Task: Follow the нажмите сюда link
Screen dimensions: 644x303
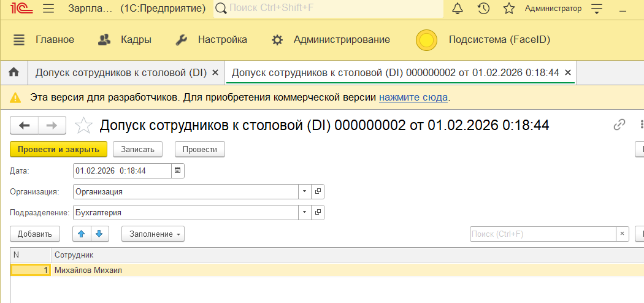Action: pyautogui.click(x=413, y=97)
